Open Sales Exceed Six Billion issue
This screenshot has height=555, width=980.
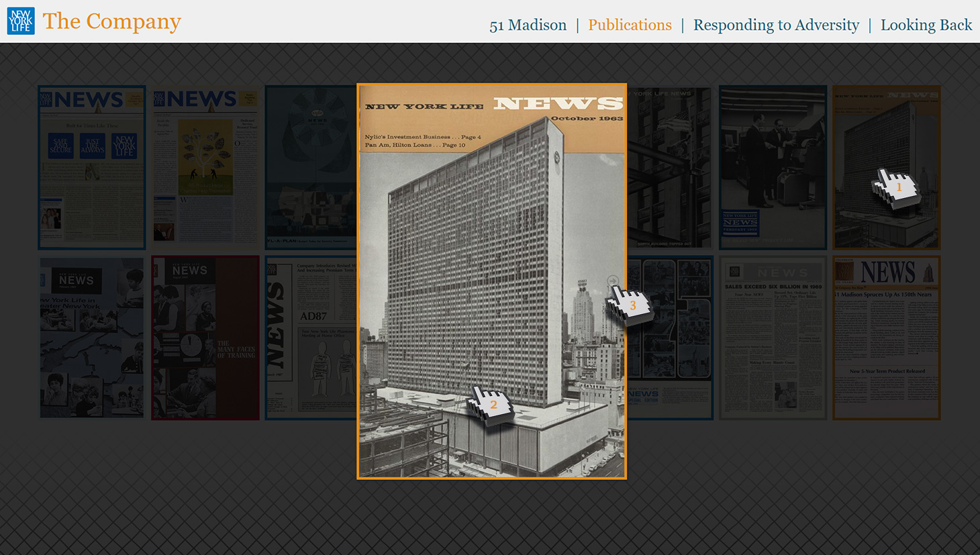[773, 338]
